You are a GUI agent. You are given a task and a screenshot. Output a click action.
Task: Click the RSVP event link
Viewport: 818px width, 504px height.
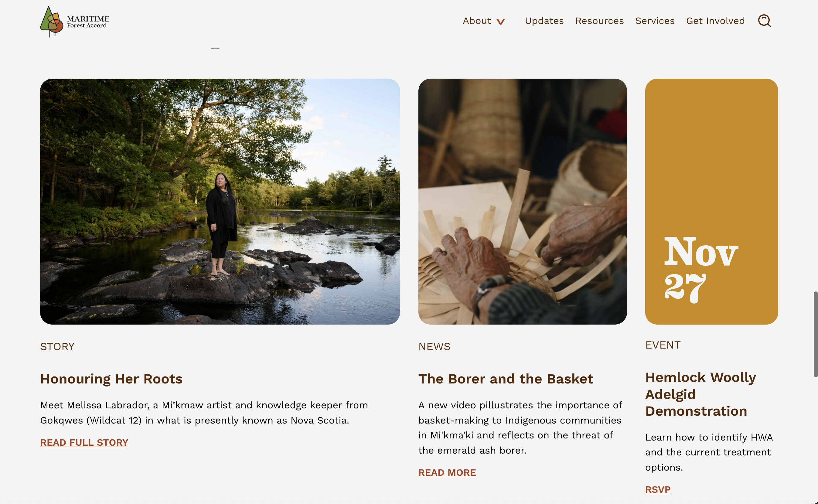click(x=658, y=489)
